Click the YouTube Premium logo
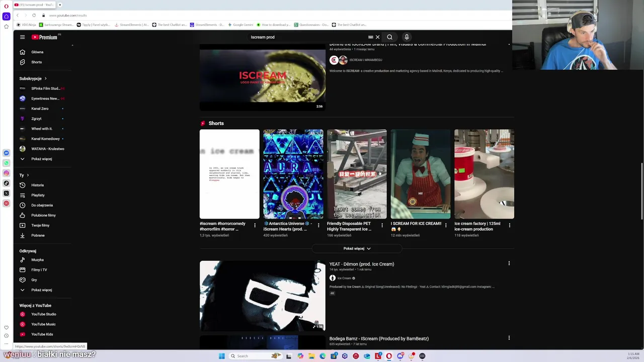This screenshot has height=362, width=644. pyautogui.click(x=45, y=37)
